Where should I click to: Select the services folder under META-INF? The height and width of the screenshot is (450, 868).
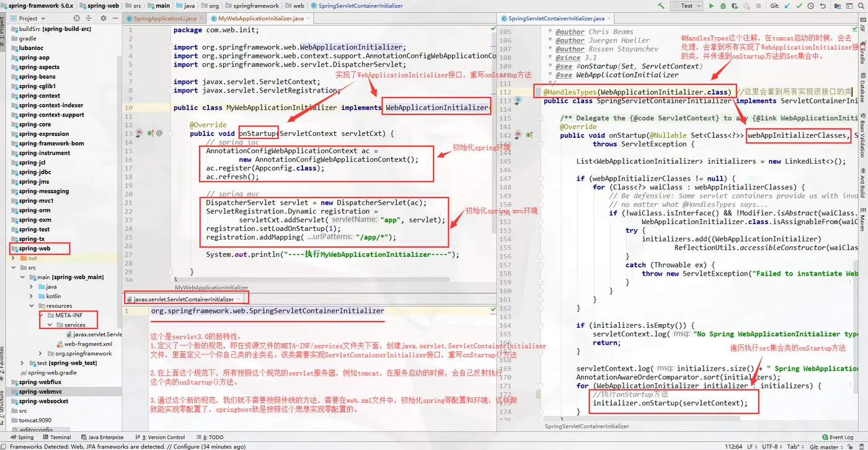tap(71, 325)
